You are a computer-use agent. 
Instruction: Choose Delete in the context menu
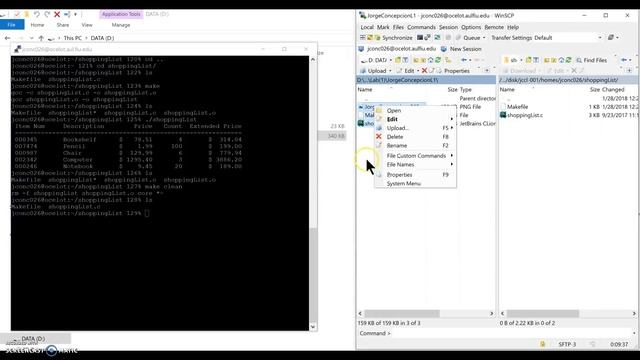pyautogui.click(x=415, y=137)
